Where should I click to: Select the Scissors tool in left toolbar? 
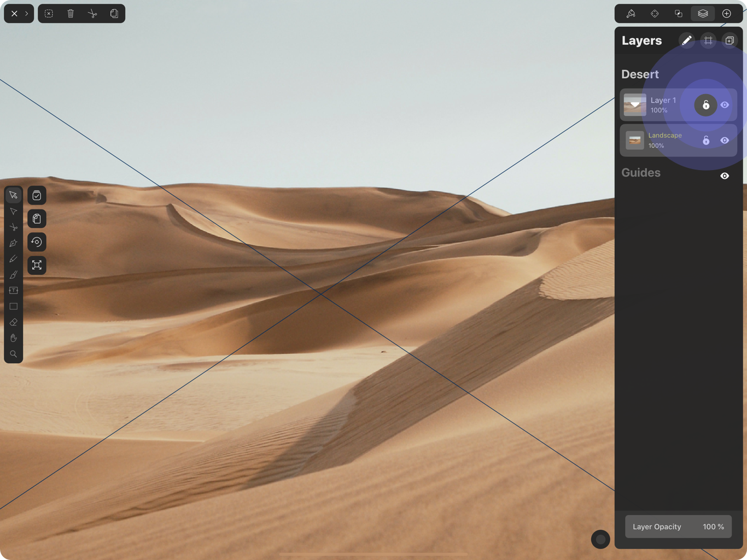coord(14,227)
